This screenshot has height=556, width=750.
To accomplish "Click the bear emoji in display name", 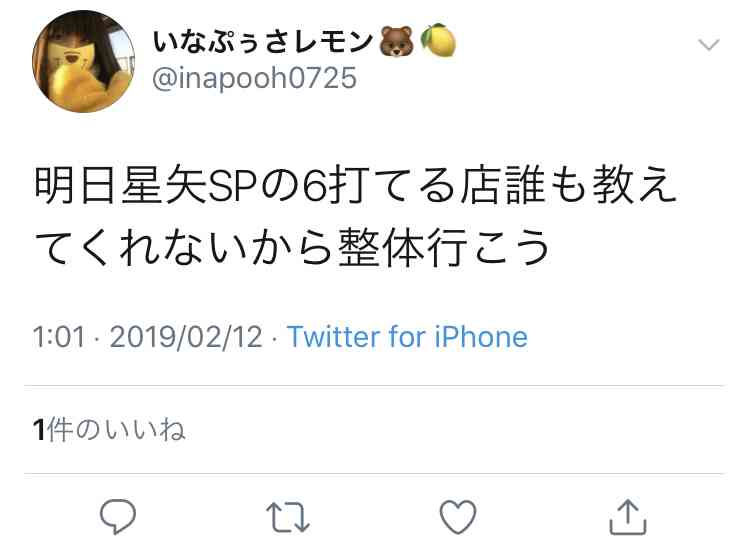I will pos(396,42).
